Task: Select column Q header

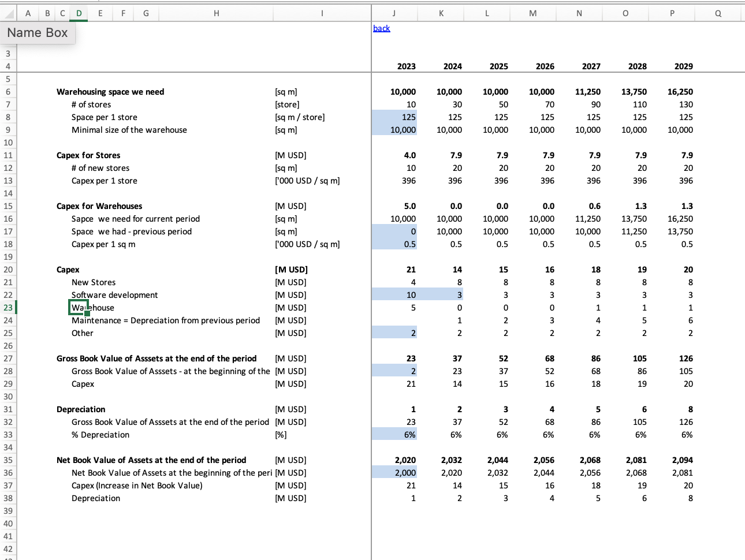Action: [718, 13]
